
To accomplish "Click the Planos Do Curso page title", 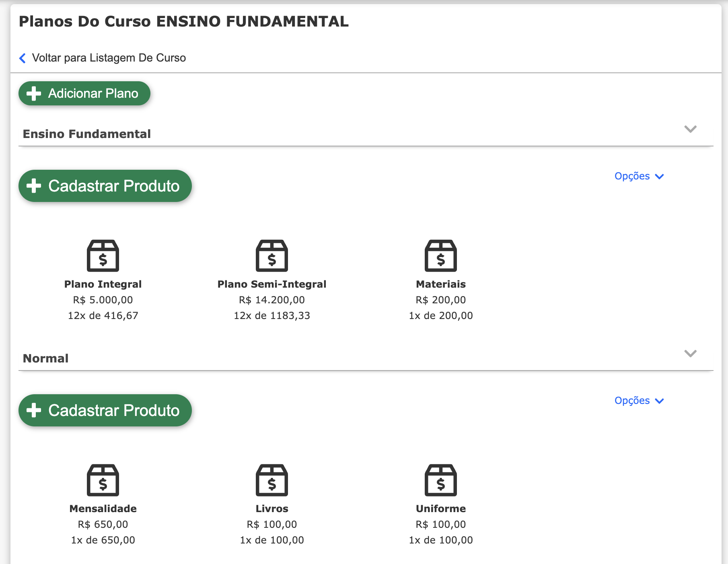I will click(184, 22).
